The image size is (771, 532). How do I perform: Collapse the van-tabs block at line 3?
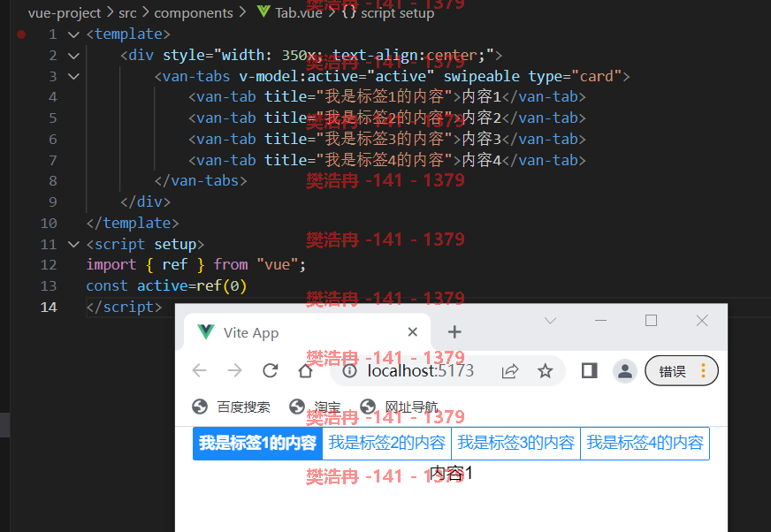[x=73, y=76]
